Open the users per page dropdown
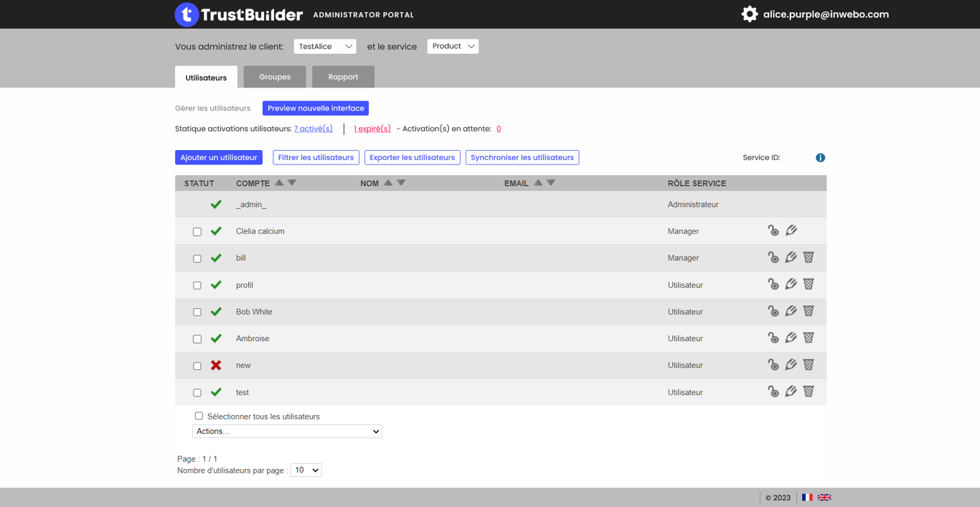The width and height of the screenshot is (980, 507). tap(306, 470)
